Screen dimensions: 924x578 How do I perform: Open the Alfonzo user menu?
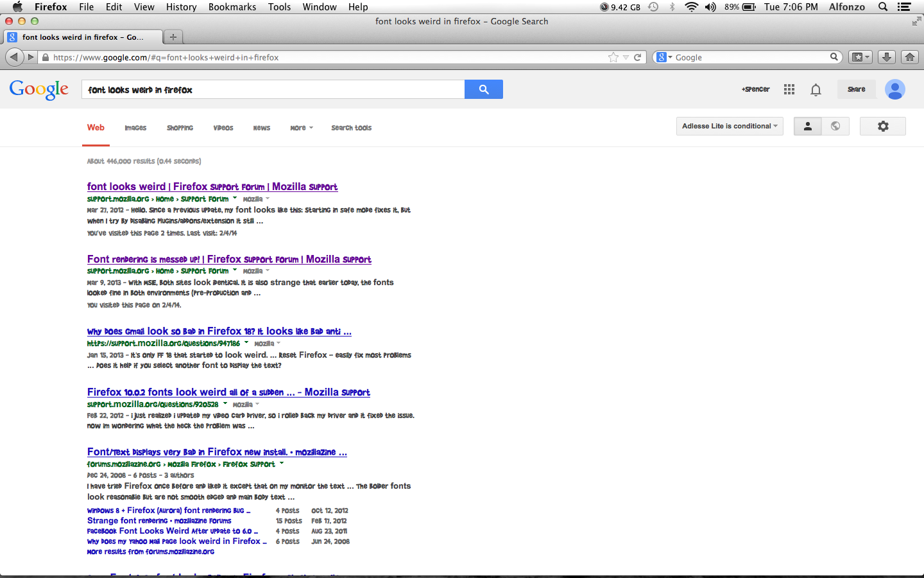pyautogui.click(x=847, y=6)
